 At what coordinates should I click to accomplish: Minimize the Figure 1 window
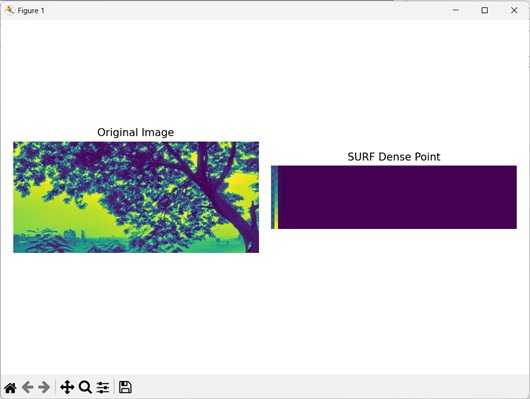point(456,10)
